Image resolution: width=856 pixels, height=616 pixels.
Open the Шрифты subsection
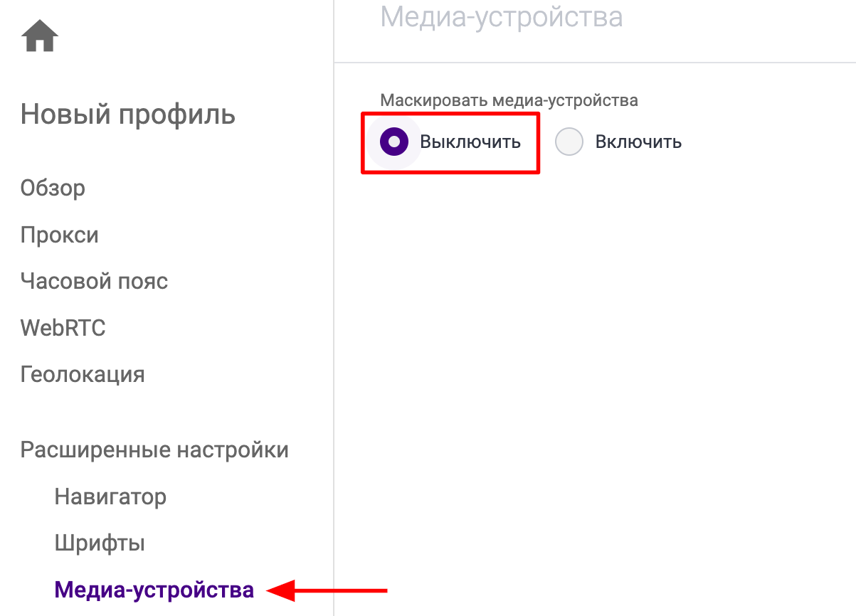pyautogui.click(x=100, y=543)
